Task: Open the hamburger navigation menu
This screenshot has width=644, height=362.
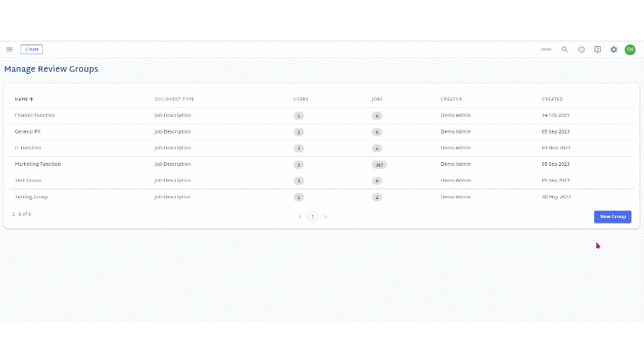Action: [x=10, y=50]
